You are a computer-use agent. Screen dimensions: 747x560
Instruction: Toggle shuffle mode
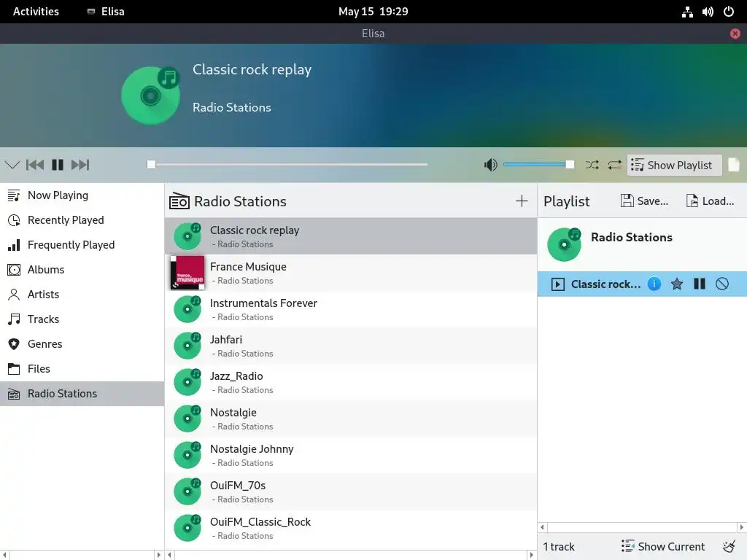592,165
